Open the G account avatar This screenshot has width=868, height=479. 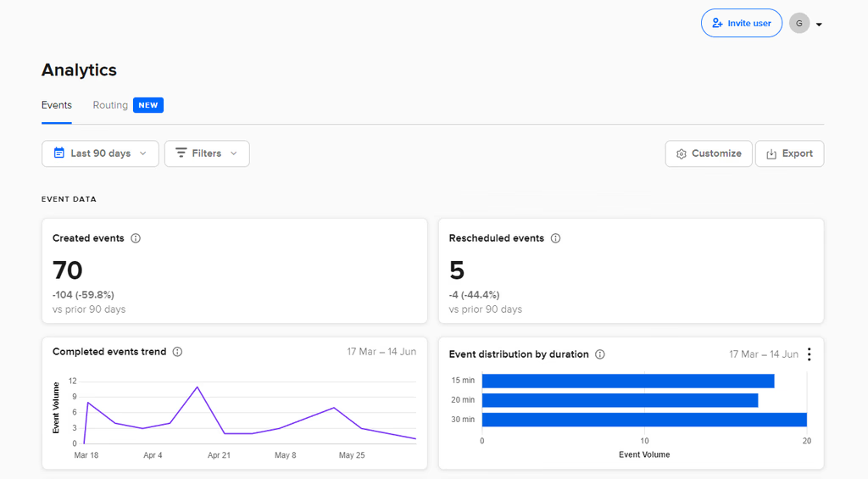point(798,23)
